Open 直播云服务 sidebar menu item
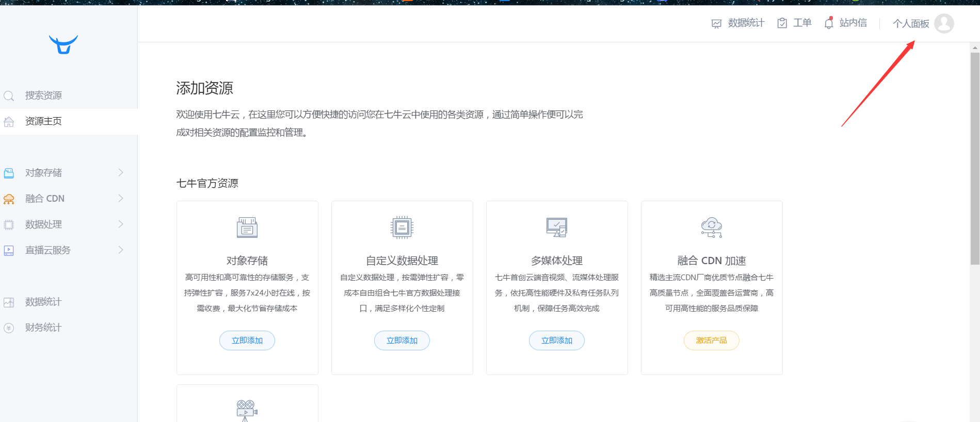Image resolution: width=980 pixels, height=422 pixels. (69, 250)
